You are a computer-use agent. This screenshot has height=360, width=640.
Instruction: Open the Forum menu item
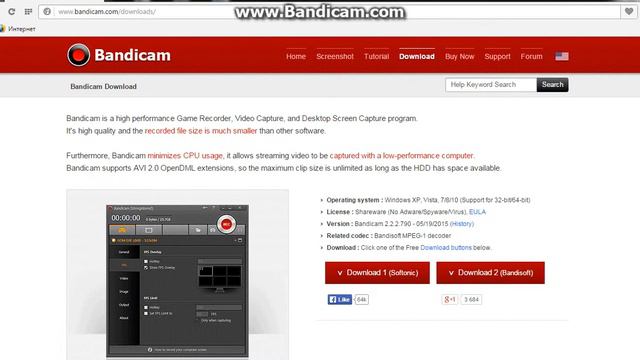(531, 56)
